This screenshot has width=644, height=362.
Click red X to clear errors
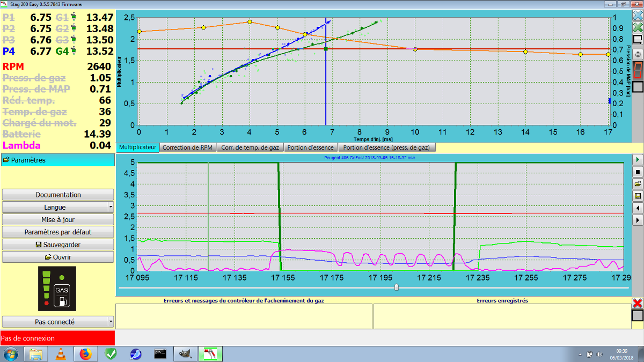[x=638, y=303]
